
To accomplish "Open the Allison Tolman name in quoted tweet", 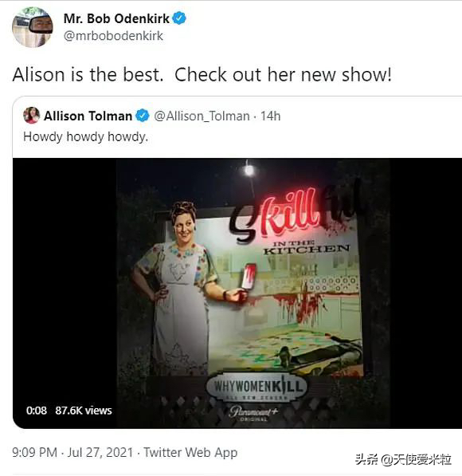I will (88, 116).
